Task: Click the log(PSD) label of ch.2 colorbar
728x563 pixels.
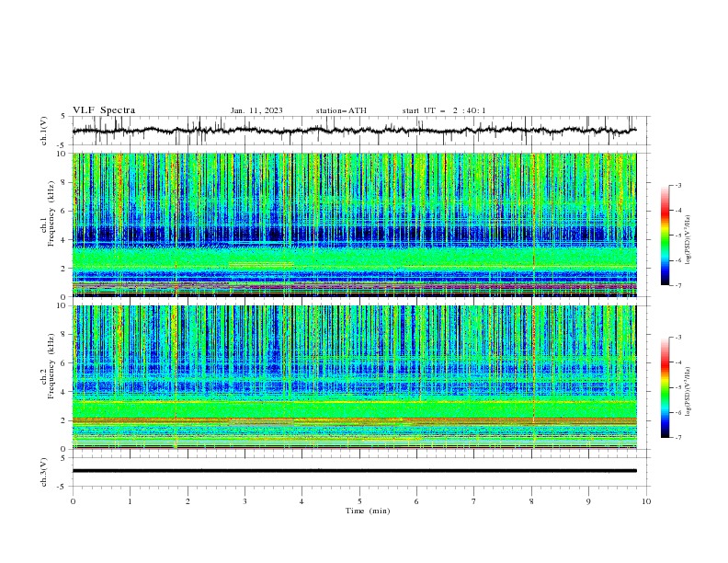Action: (x=688, y=392)
